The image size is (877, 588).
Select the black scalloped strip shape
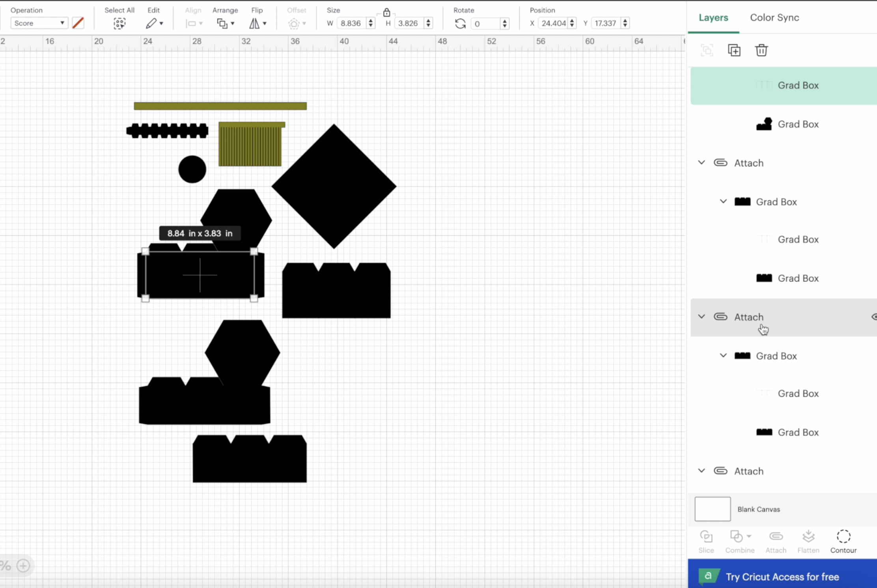[167, 131]
